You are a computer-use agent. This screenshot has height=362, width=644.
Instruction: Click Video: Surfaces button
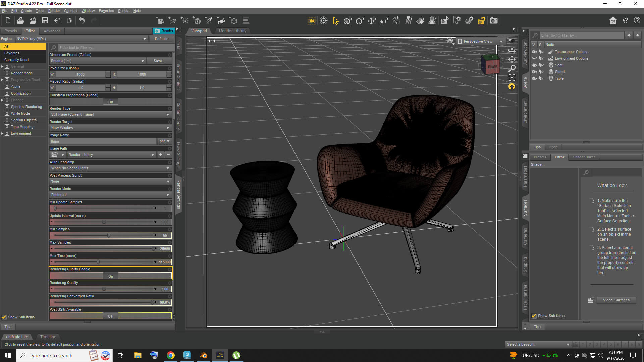[x=616, y=300]
